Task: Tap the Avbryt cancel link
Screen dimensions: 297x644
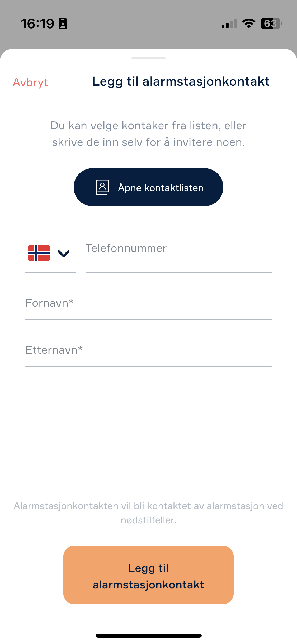Action: (x=30, y=82)
